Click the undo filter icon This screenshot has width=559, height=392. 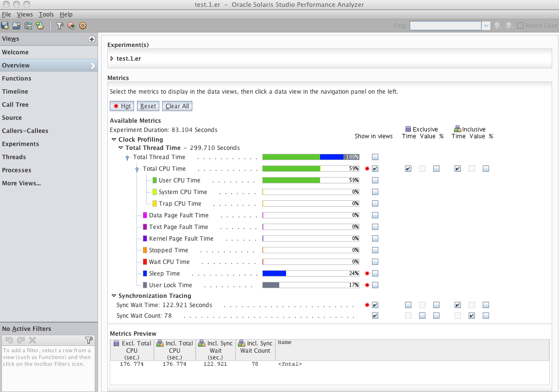[9, 340]
